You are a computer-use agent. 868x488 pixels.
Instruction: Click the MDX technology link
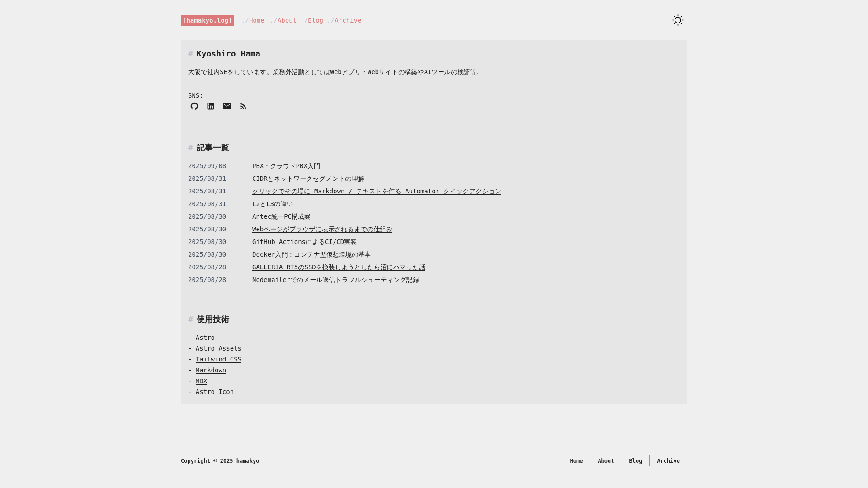[x=201, y=381]
